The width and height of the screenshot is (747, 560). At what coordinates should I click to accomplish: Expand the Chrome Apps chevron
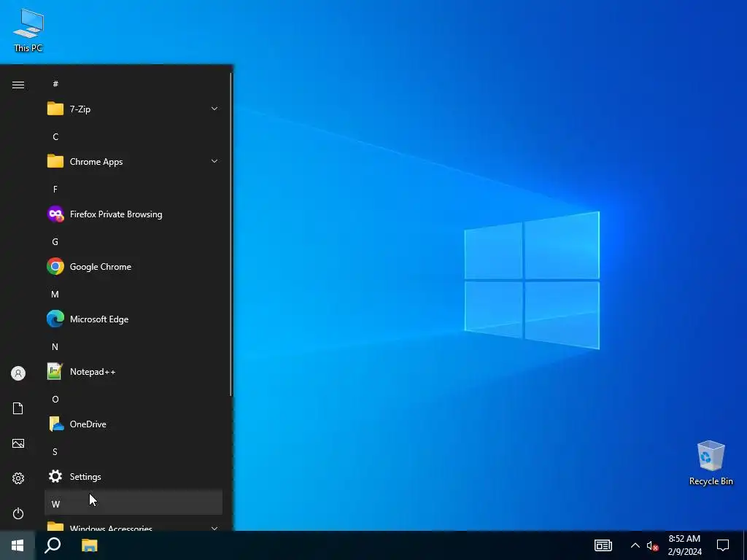tap(214, 161)
